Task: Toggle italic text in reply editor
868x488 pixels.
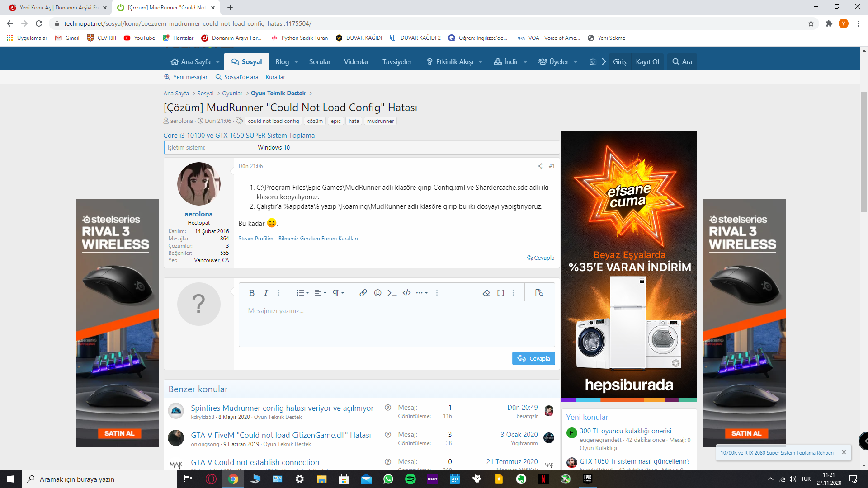Action: click(x=266, y=293)
